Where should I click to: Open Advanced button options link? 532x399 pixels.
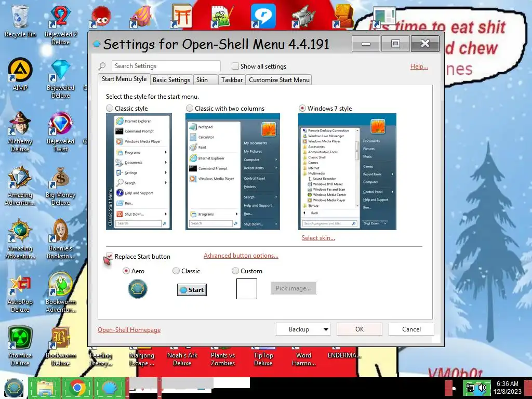tap(241, 256)
